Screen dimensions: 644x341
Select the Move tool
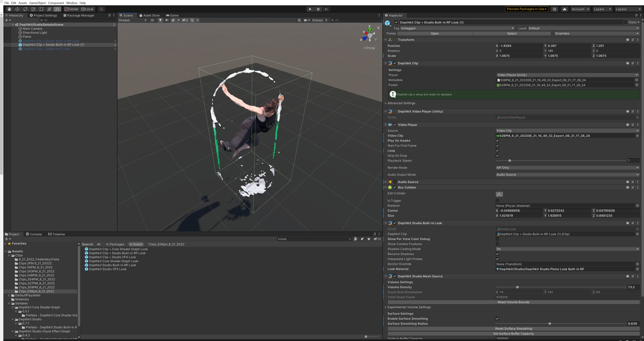coord(17,9)
